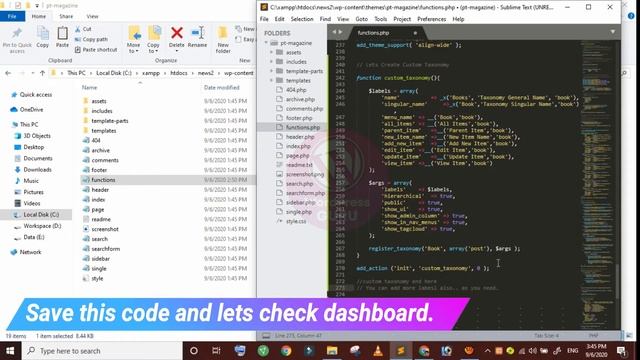
Task: Click the Explorer Back arrow
Action: click(8, 73)
